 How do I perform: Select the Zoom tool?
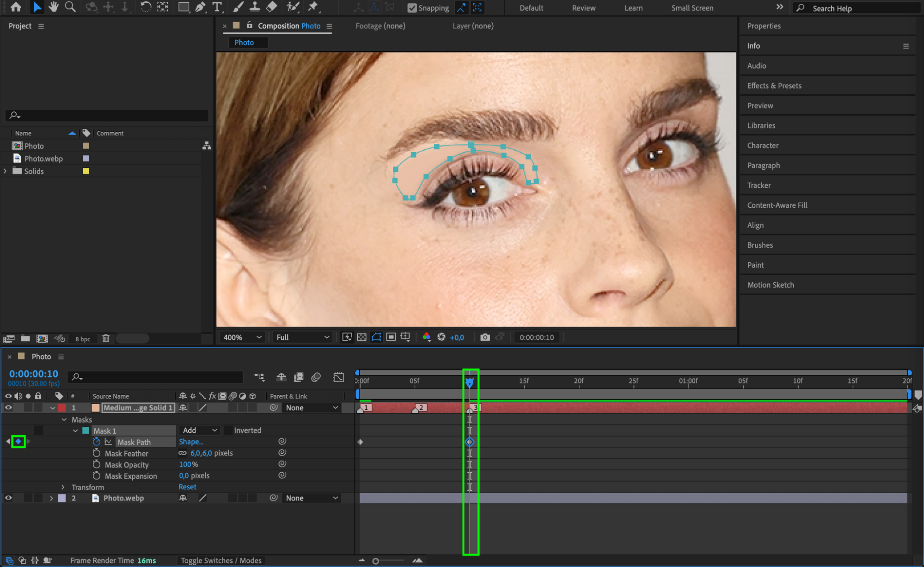tap(70, 7)
